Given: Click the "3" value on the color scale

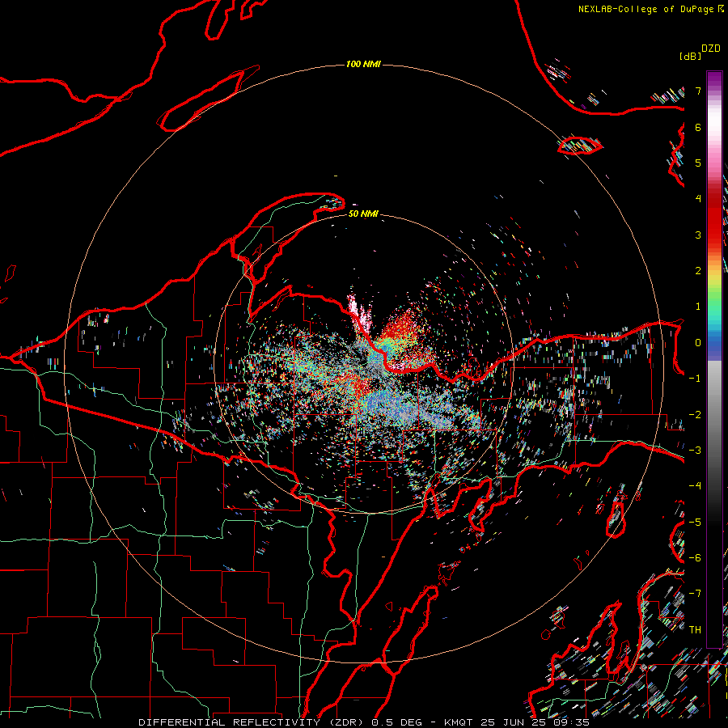Looking at the screenshot, I should [698, 235].
